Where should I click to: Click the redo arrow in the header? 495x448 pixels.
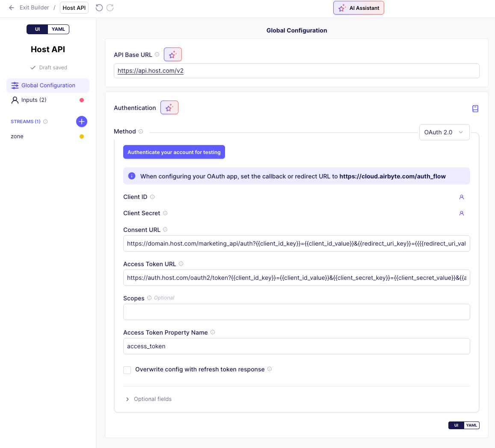click(x=111, y=8)
